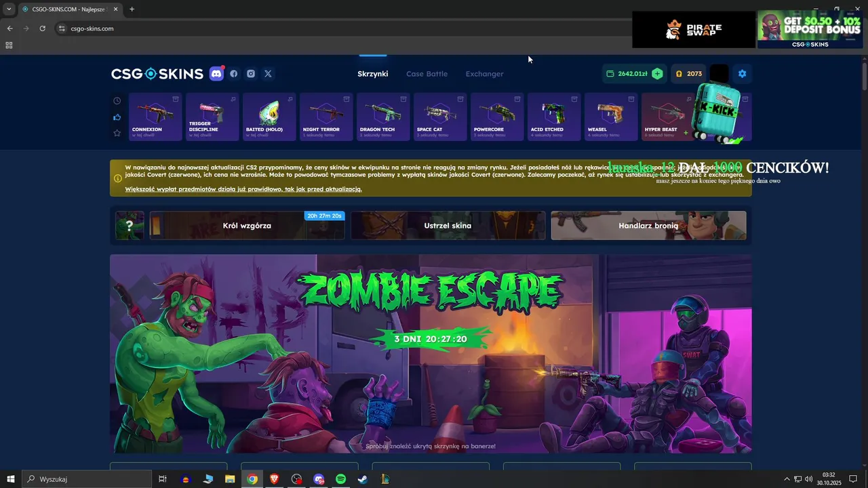Open the Discord link icon
The height and width of the screenshot is (488, 868).
point(217,74)
